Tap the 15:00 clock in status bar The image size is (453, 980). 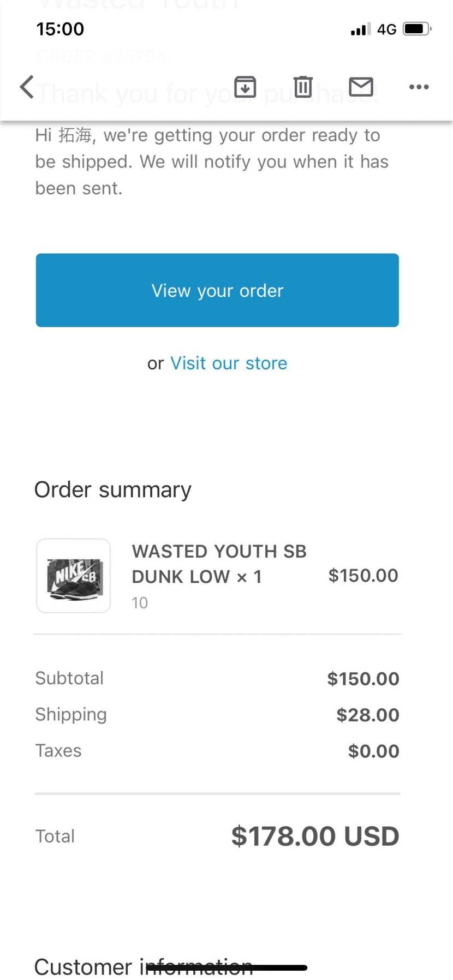coord(60,29)
